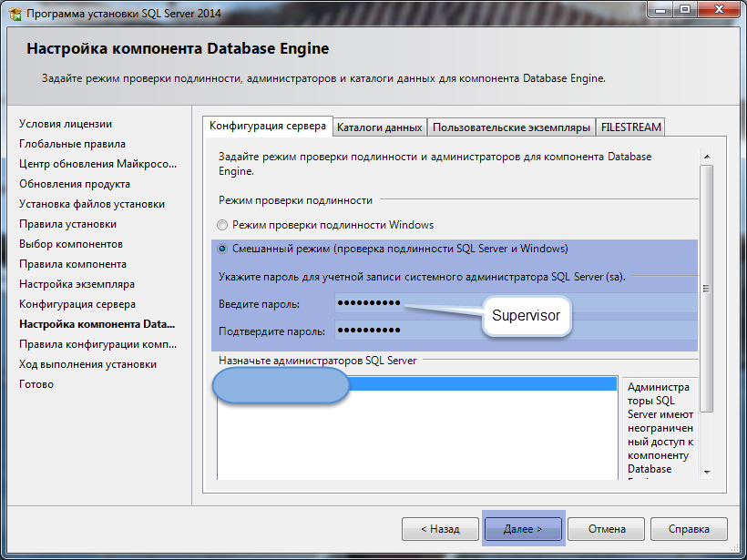The image size is (747, 560).
Task: Click the Введите пароль field
Action: [516, 303]
